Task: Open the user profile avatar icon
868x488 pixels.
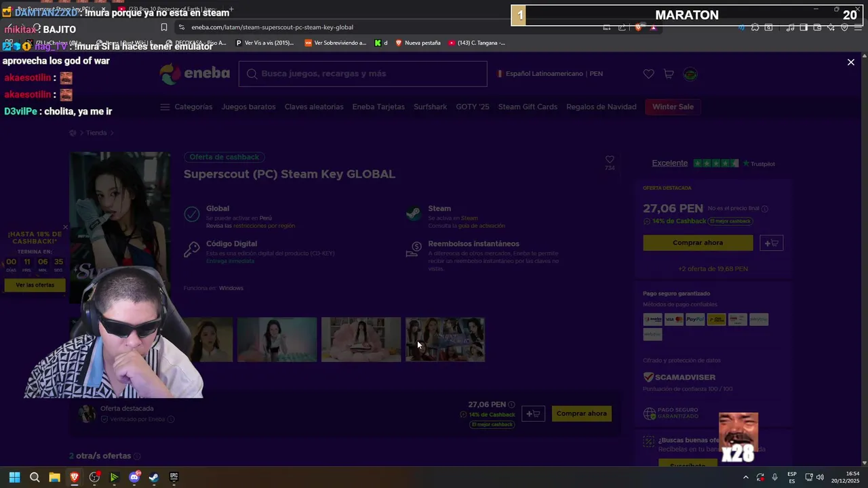Action: point(690,74)
